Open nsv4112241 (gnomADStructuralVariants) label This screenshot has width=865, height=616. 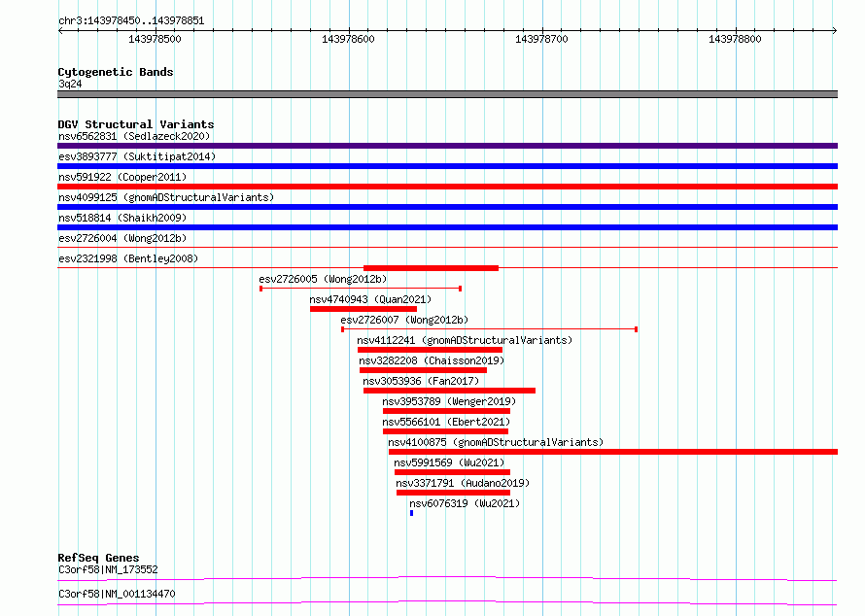(465, 340)
